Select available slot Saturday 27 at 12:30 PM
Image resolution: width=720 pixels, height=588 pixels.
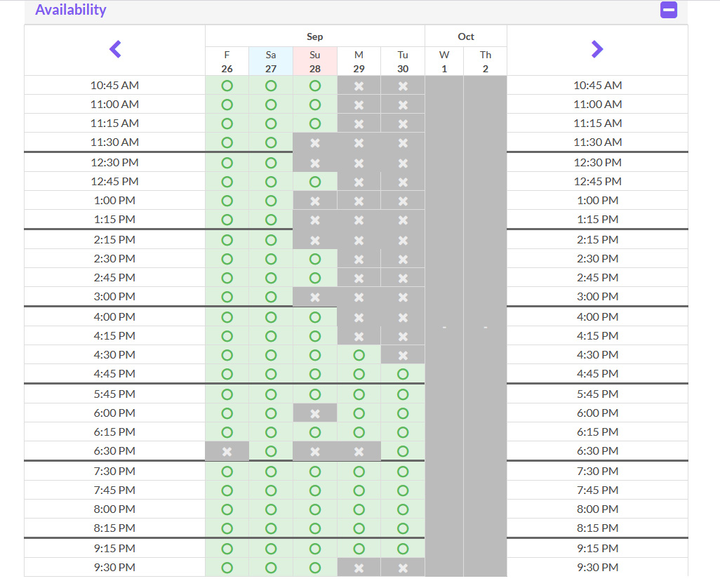click(x=271, y=163)
